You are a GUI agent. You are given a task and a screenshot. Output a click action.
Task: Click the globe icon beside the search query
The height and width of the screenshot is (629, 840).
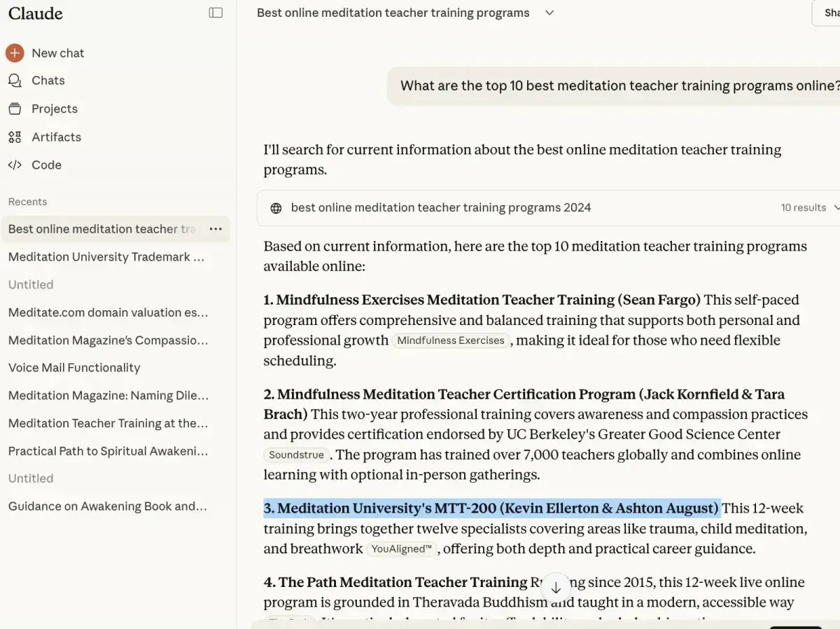point(276,208)
